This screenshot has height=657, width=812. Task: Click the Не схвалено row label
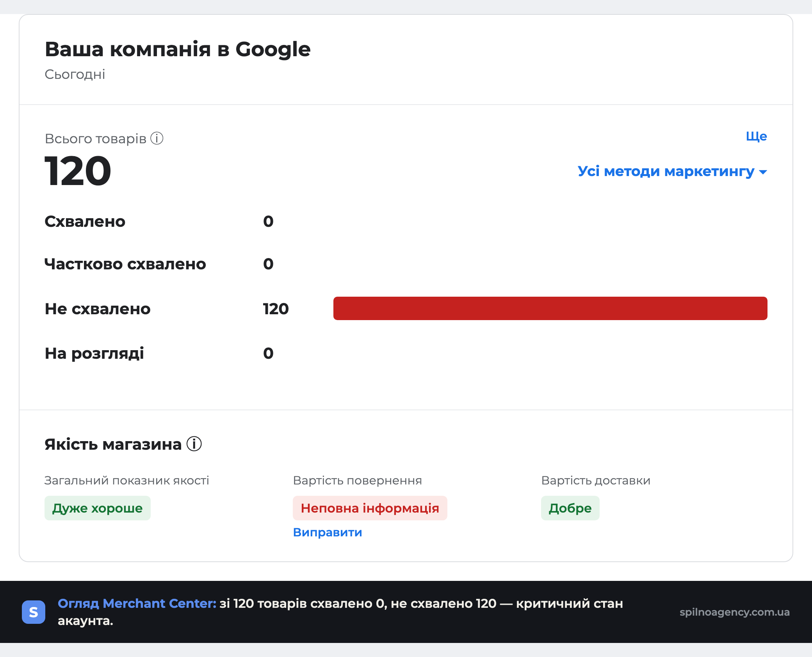[x=98, y=309]
